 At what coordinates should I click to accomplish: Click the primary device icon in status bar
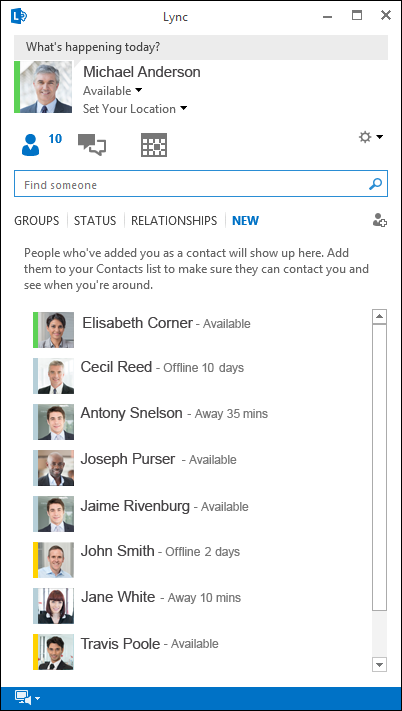pyautogui.click(x=22, y=697)
